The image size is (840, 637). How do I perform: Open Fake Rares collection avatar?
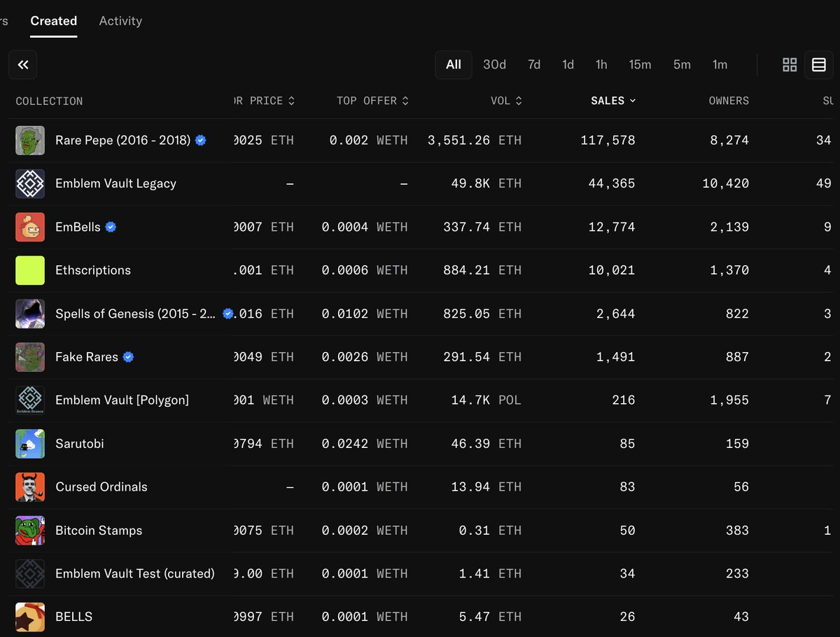pyautogui.click(x=30, y=358)
